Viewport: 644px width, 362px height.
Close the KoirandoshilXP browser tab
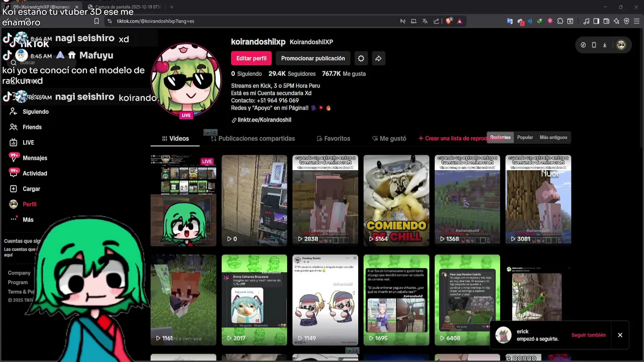click(76, 7)
